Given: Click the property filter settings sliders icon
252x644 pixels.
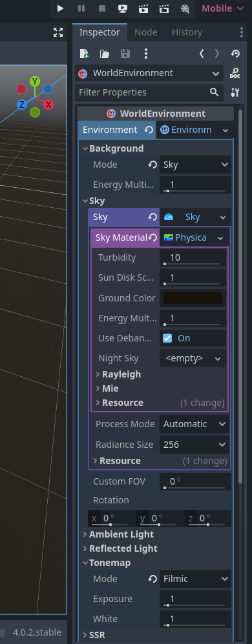Looking at the screenshot, I should (x=235, y=92).
